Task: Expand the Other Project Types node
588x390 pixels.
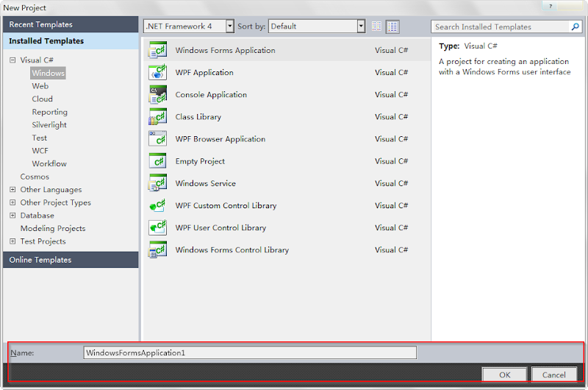Action: (x=12, y=202)
